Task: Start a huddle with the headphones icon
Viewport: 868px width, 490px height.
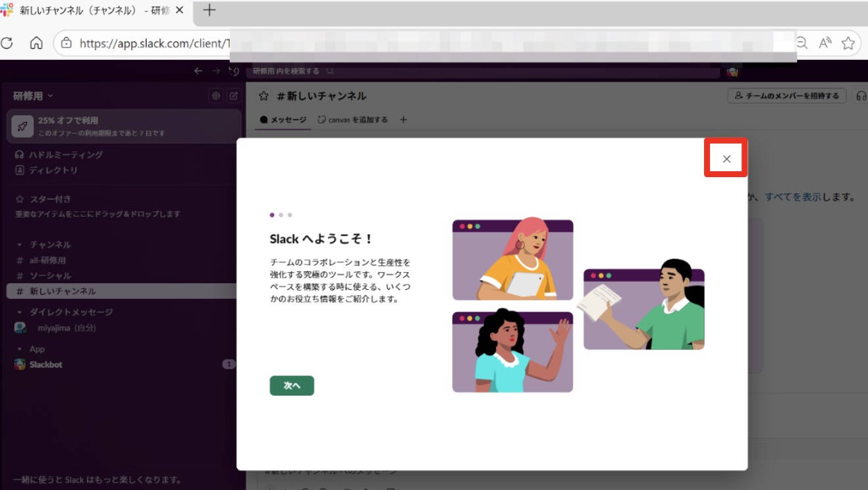Action: coord(861,96)
